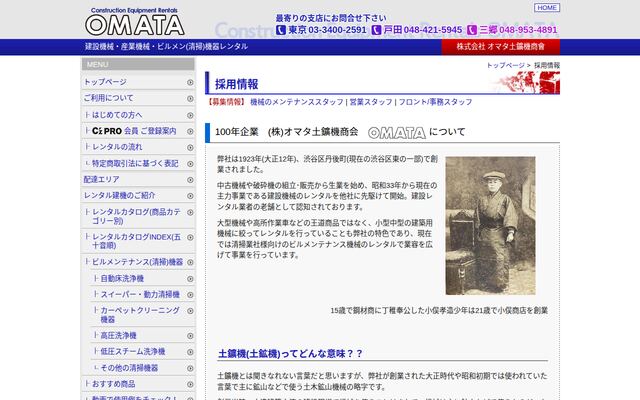Click the 最寄りの支店にお問合せ下さい text
This screenshot has width=640, height=400.
coord(331,18)
